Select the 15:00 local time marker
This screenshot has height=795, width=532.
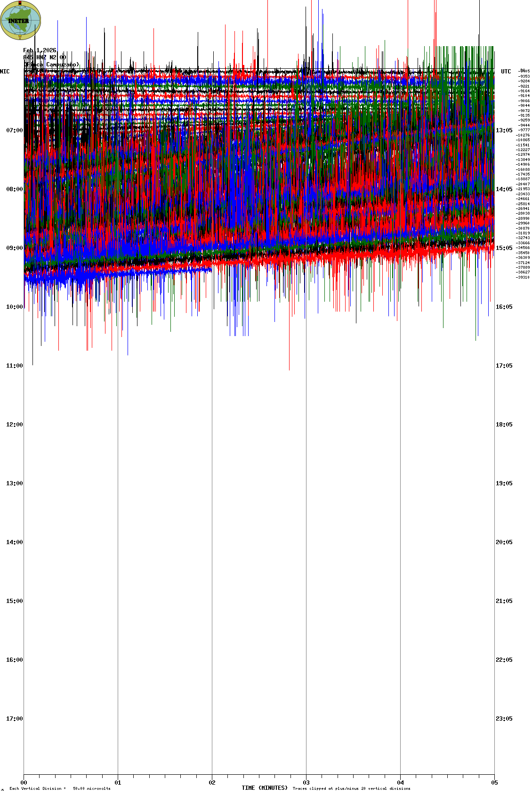point(15,601)
